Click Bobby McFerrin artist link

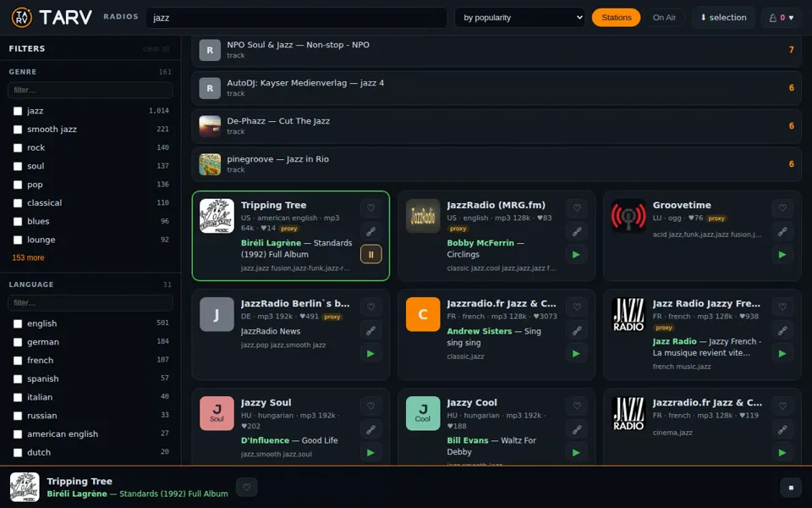(x=480, y=243)
